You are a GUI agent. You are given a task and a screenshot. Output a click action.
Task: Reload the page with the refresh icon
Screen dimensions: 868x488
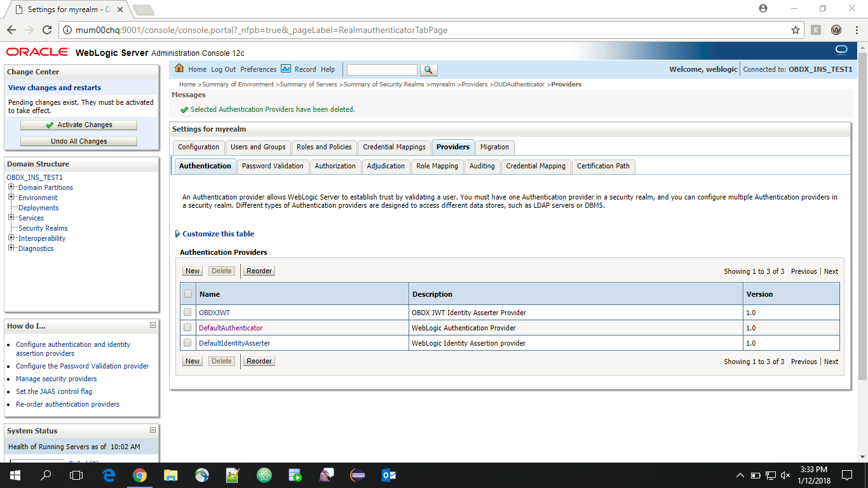(47, 30)
